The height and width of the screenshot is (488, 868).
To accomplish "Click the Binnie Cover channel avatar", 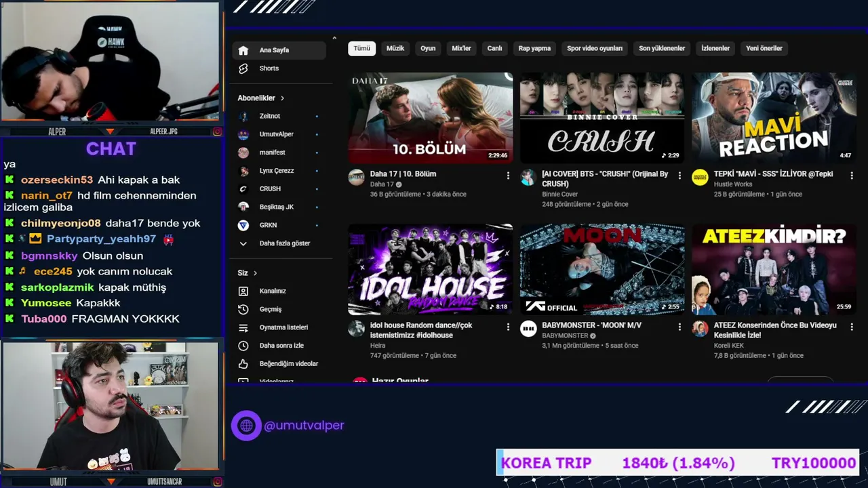I will pos(528,178).
